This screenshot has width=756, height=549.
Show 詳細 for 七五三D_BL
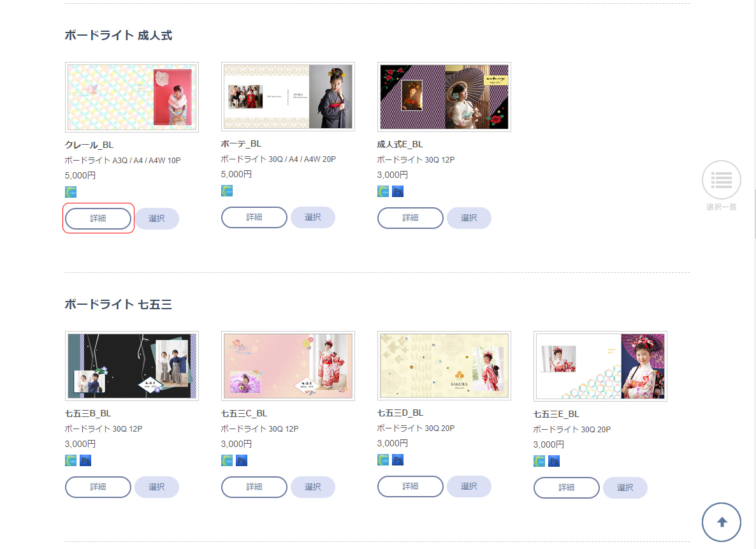point(410,487)
